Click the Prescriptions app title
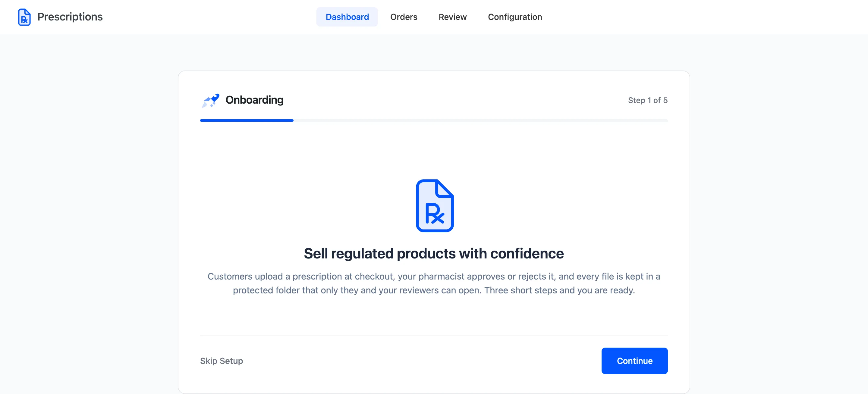 click(x=70, y=17)
